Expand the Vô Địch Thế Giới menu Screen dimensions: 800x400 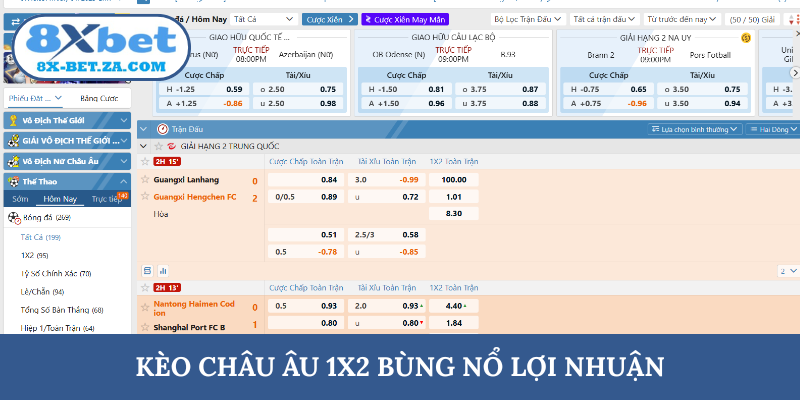123,121
